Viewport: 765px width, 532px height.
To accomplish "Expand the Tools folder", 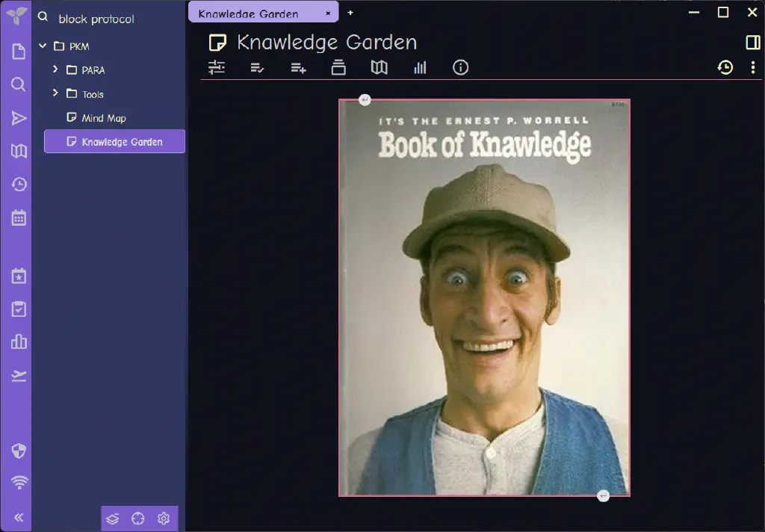I will pos(55,93).
